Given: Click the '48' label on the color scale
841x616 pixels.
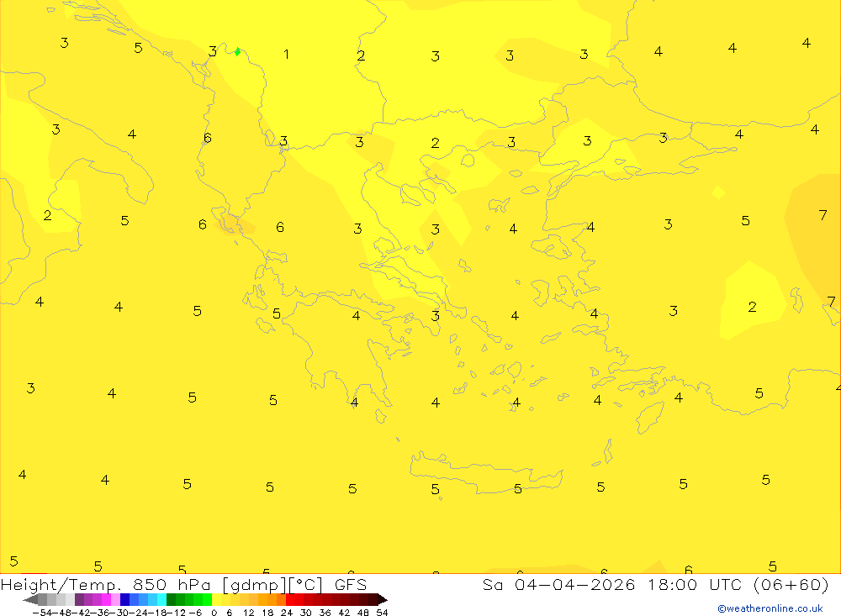Looking at the screenshot, I should 363,613.
